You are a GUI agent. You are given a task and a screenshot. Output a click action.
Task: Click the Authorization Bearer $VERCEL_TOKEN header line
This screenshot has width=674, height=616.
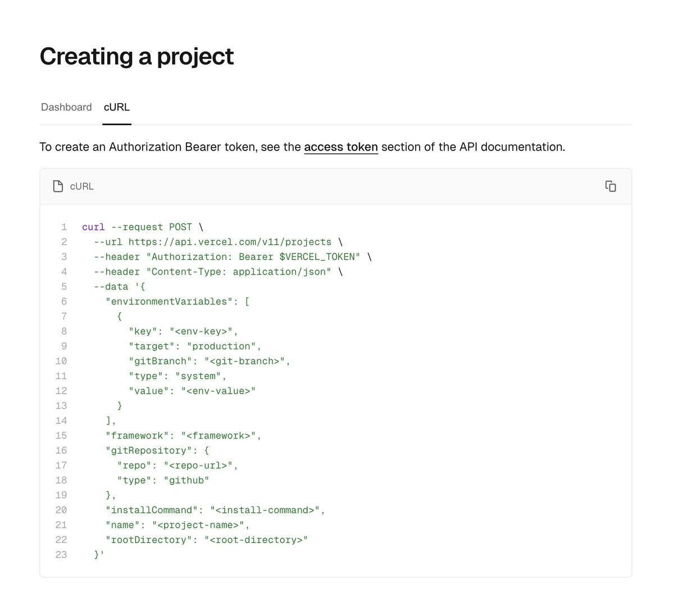233,257
